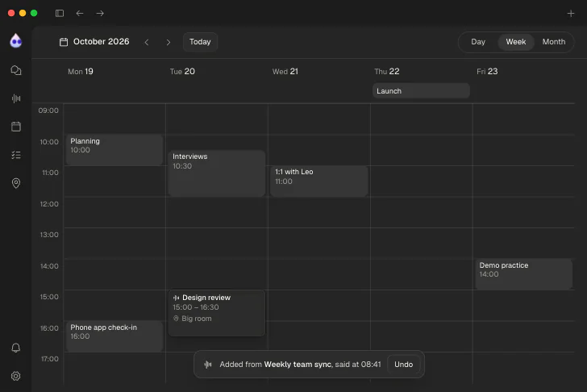The height and width of the screenshot is (392, 587).
Task: Click the 13:00 time label
Action: pos(49,235)
